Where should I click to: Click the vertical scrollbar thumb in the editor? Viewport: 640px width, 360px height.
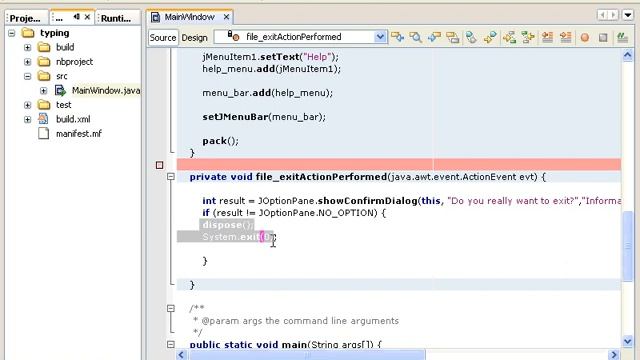point(628,246)
